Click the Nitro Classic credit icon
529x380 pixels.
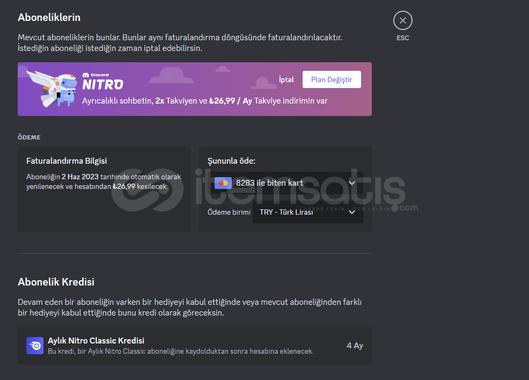[35, 346]
